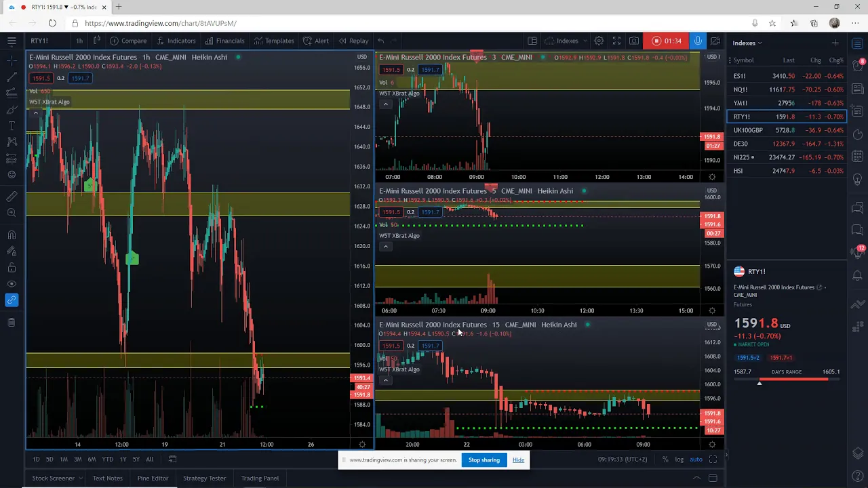
Task: Open the Text Notes tab
Action: [x=107, y=479]
